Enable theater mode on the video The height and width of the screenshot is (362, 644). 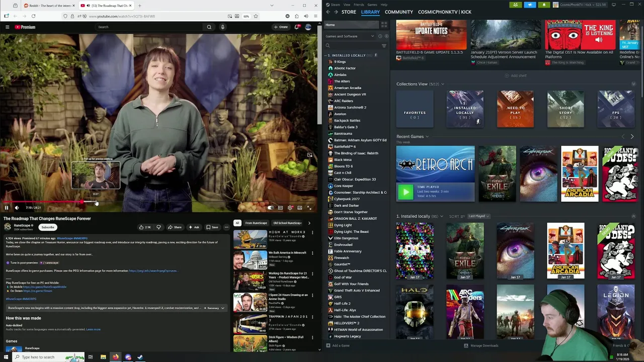click(299, 208)
